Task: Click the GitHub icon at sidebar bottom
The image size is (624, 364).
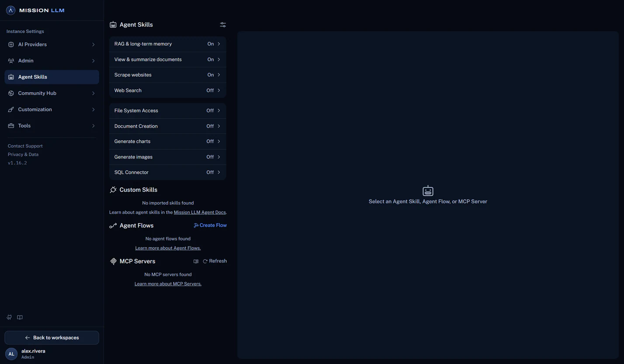Action: point(9,317)
